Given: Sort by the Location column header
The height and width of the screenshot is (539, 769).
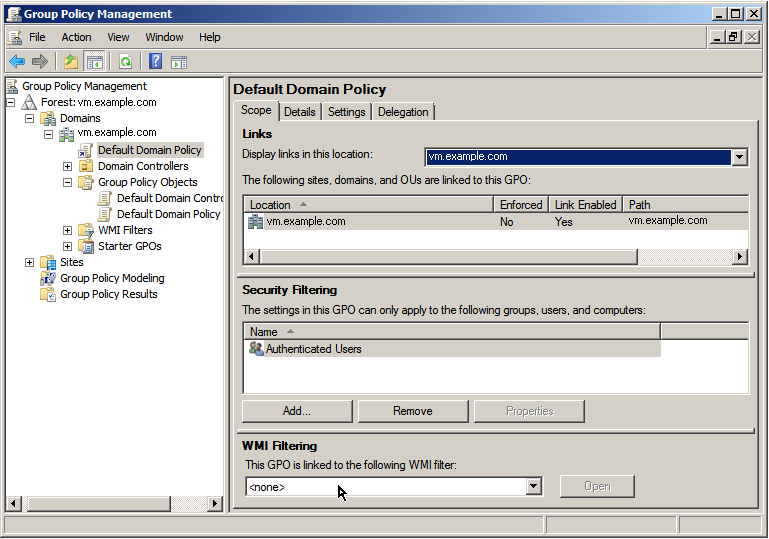Looking at the screenshot, I should click(368, 205).
